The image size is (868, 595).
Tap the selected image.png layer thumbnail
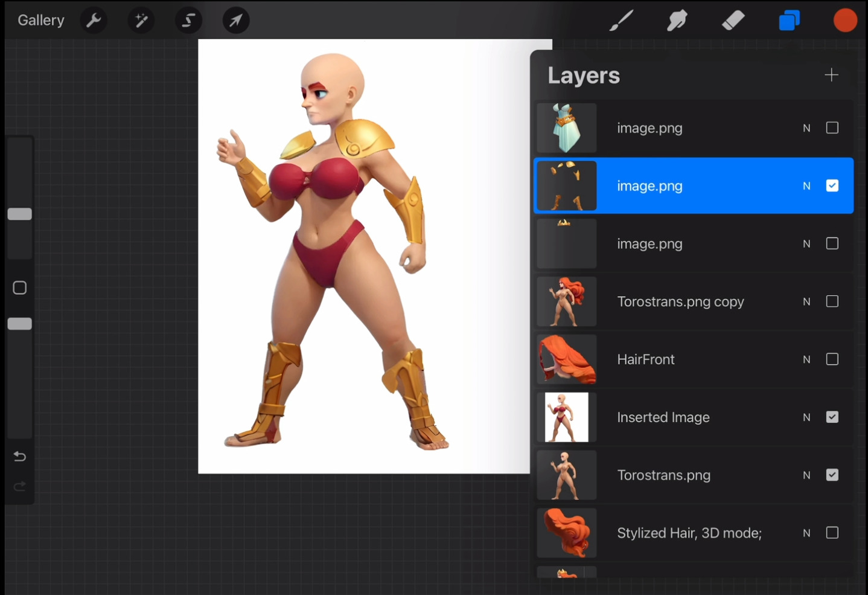(566, 185)
